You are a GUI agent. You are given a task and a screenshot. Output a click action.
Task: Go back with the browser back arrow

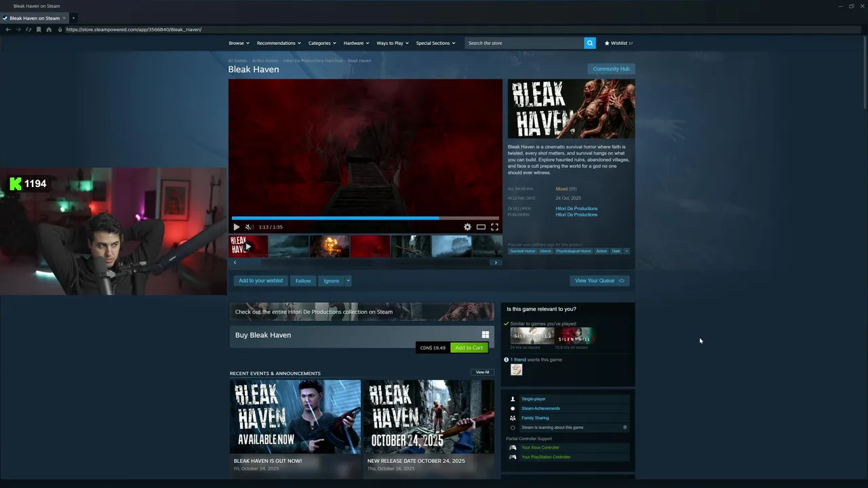tap(7, 30)
